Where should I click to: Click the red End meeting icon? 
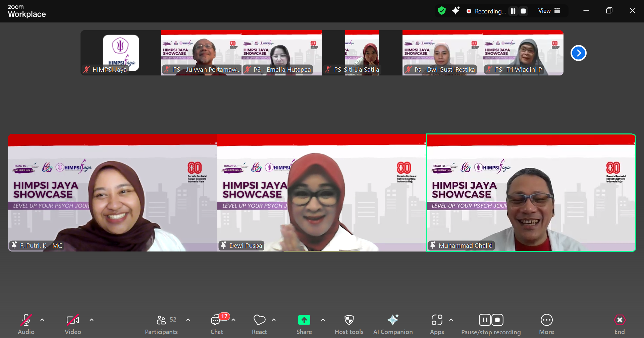click(620, 320)
